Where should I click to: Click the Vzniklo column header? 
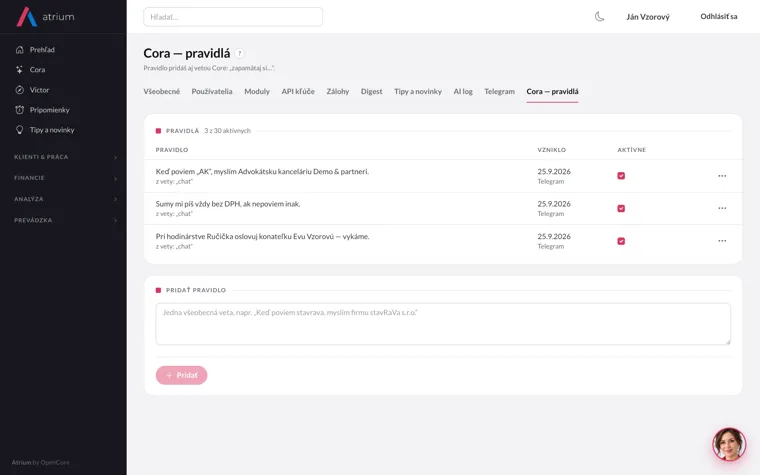pos(552,150)
